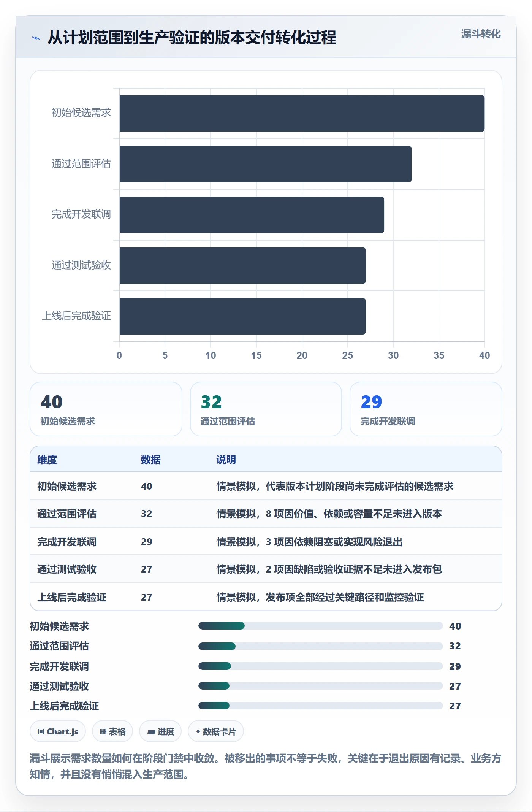Select the 进度 chip
The image size is (532, 812).
[x=160, y=731]
